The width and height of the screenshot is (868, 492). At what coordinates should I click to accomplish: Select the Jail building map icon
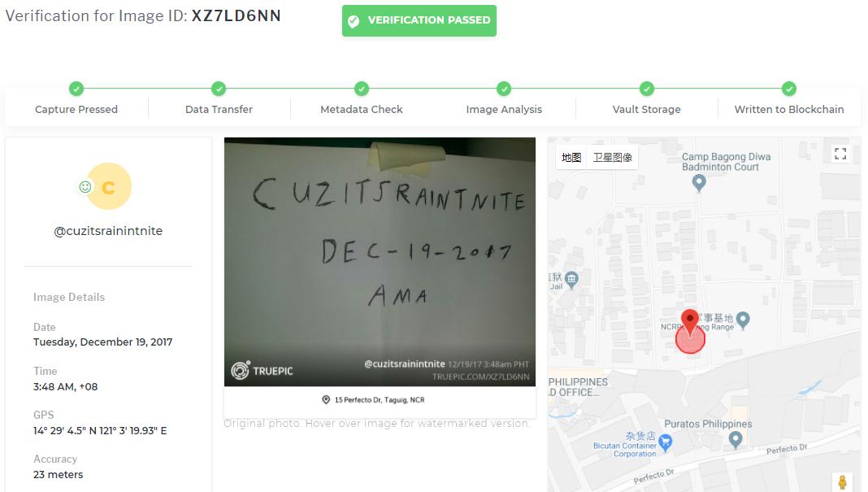572,279
